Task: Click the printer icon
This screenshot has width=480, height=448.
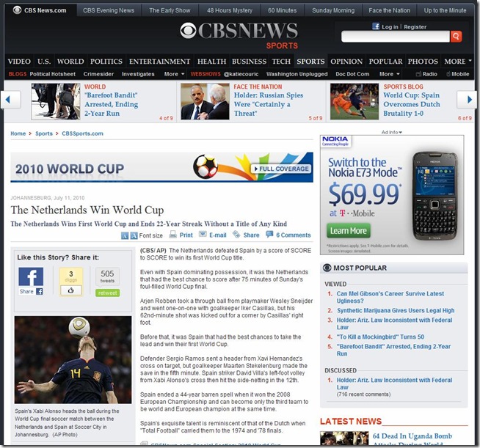Action: pyautogui.click(x=173, y=235)
